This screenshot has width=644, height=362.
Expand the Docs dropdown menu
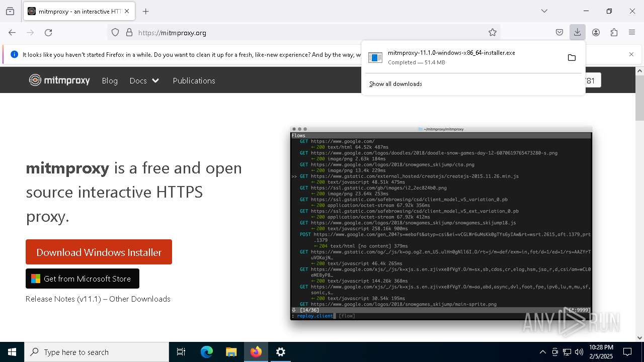tap(144, 80)
